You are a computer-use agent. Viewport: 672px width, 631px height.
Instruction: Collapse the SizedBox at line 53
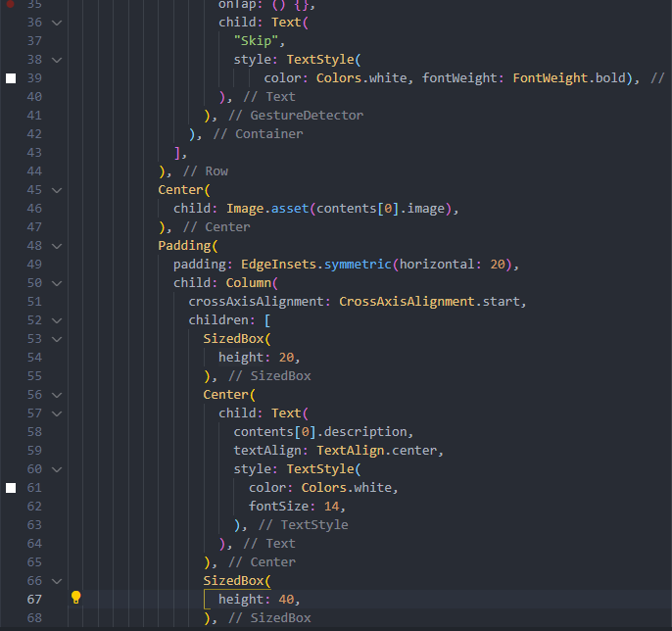click(x=56, y=339)
